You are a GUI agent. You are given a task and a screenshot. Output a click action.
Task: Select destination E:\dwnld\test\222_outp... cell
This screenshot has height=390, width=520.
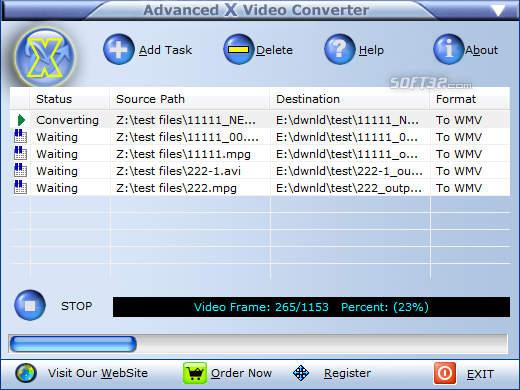tap(349, 188)
